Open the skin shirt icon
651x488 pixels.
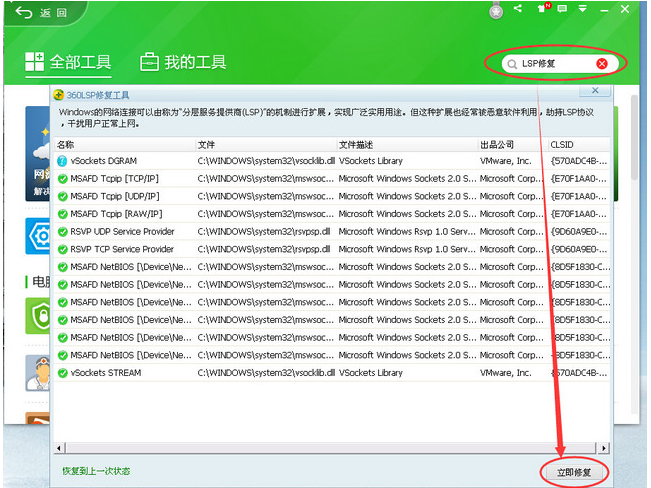(x=543, y=8)
